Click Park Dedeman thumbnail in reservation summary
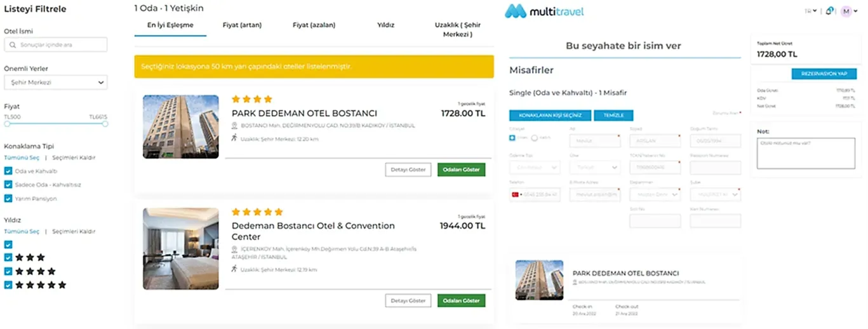 point(539,280)
